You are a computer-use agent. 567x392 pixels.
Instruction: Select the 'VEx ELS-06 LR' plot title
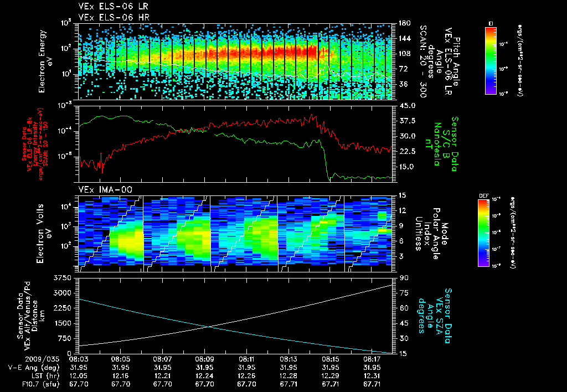click(x=113, y=7)
